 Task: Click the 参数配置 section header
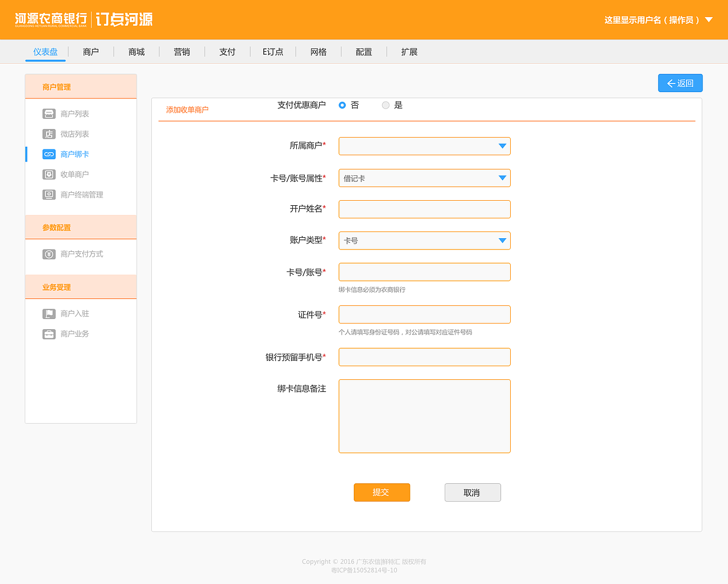coord(81,227)
